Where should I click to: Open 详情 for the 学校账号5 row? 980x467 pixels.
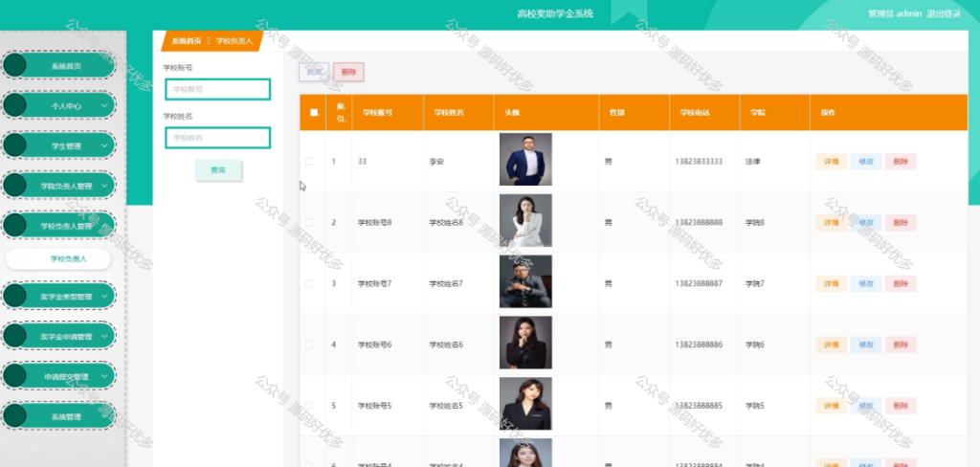(x=832, y=405)
